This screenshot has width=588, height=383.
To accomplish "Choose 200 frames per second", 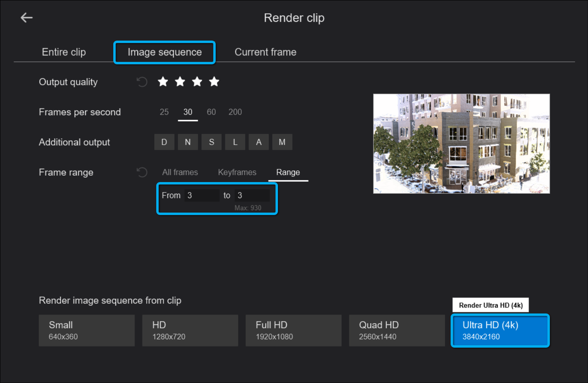I will [x=235, y=112].
